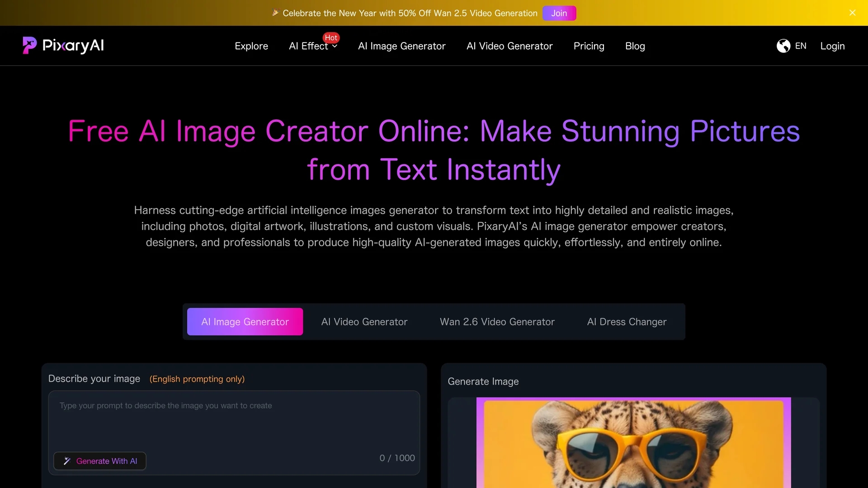Viewport: 868px width, 488px height.
Task: Click the Login link
Action: click(x=832, y=46)
